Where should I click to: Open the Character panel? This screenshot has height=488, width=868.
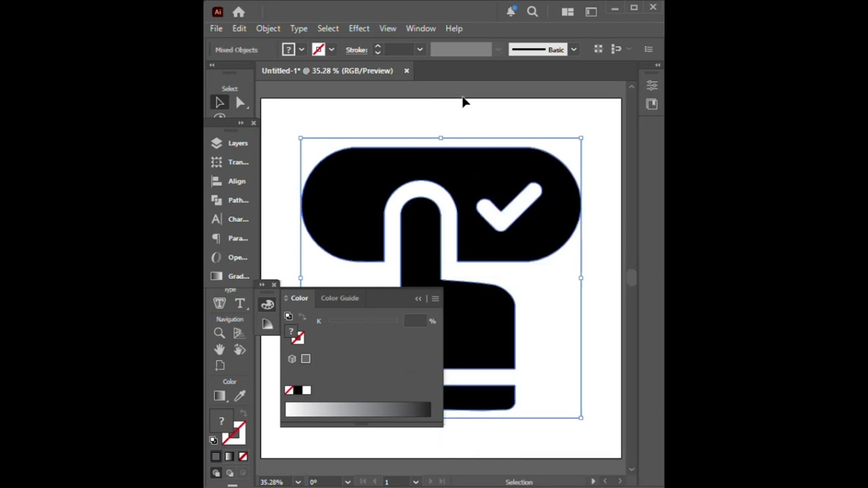[x=230, y=219]
